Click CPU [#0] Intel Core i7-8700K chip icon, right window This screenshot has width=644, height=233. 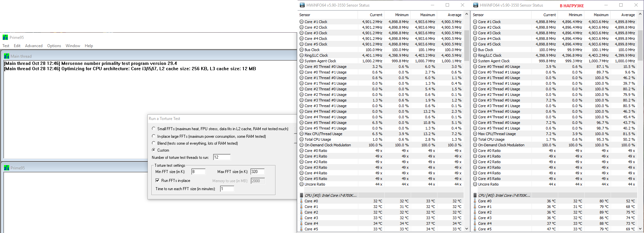(475, 195)
